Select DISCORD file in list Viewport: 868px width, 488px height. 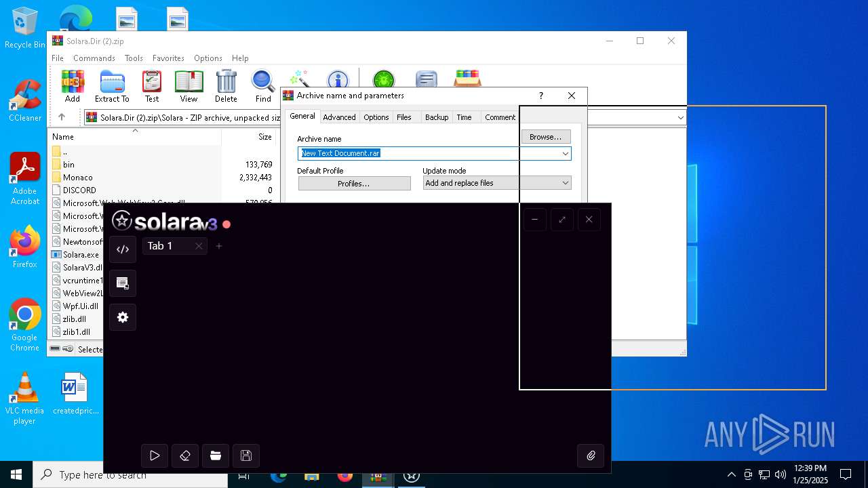point(79,190)
